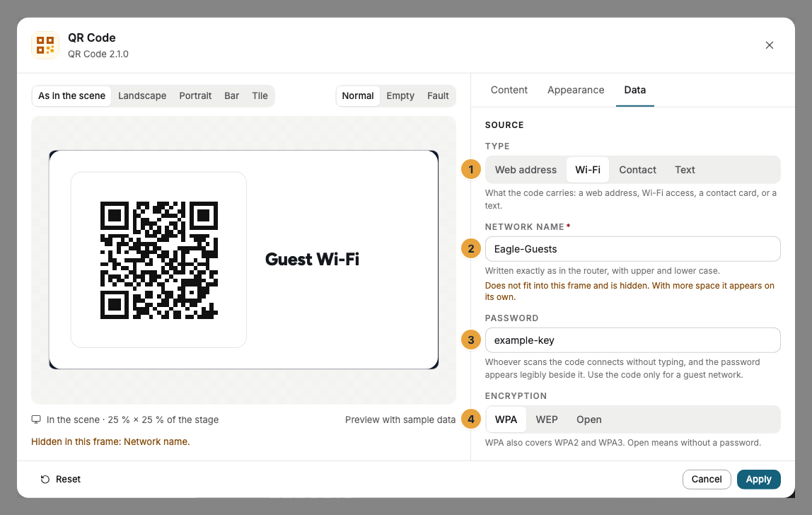Screen dimensions: 812x515
Task: Click the ENCRYPTION label
Action: click(516, 396)
